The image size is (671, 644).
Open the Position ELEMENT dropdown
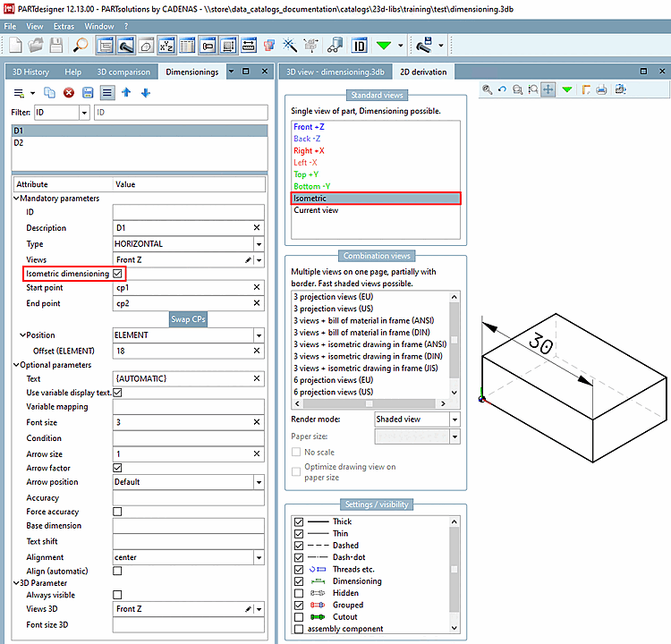tap(259, 335)
